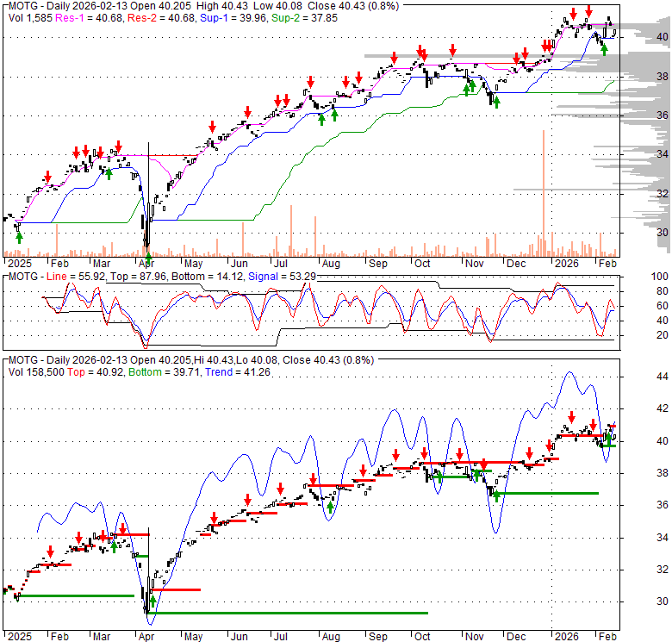
Task: Click the green arrow at January 2025 in top chart
Action: (x=19, y=235)
